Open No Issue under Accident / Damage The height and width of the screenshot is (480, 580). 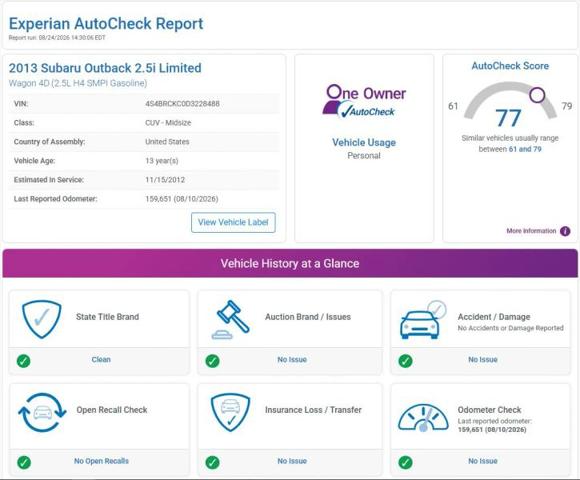[483, 359]
